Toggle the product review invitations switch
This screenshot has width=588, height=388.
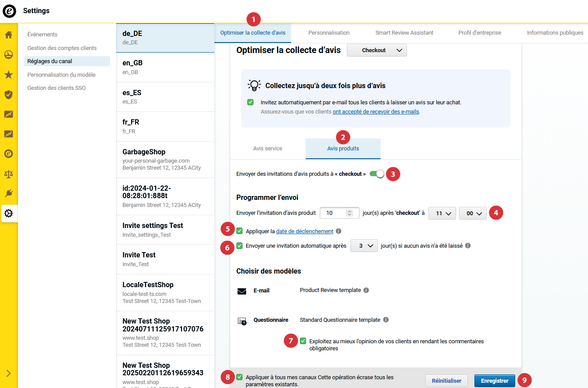tap(377, 174)
